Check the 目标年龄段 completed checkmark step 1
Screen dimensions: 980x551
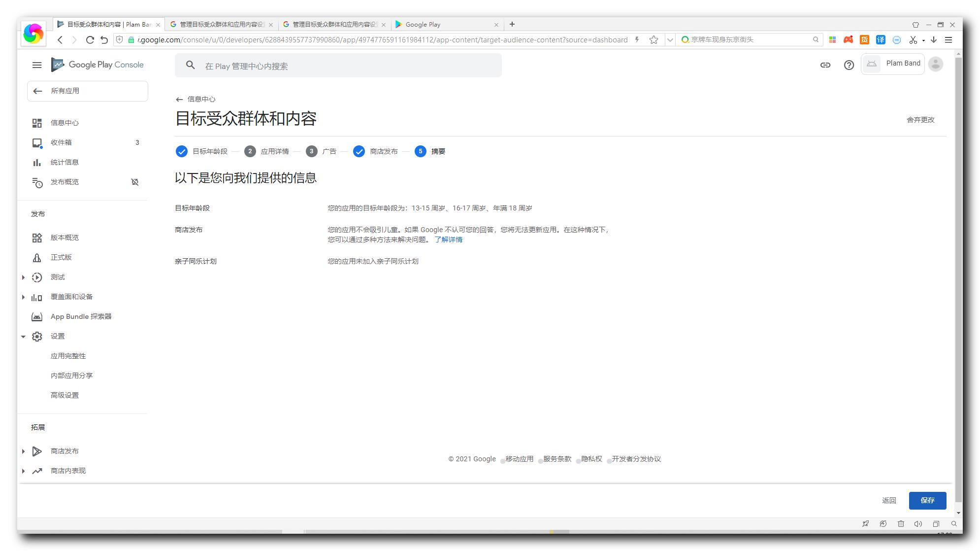click(182, 151)
